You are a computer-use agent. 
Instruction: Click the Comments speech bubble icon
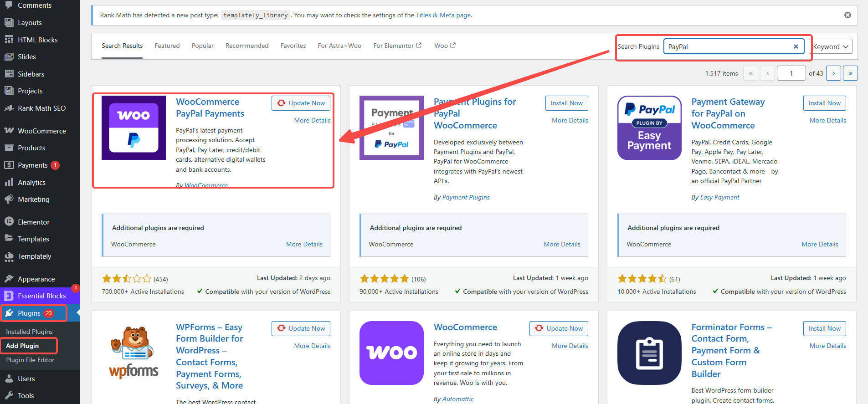(9, 5)
